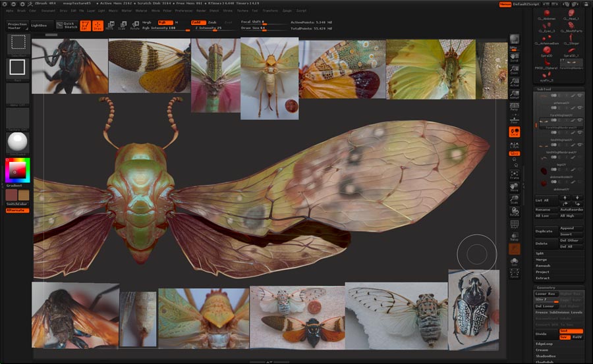Viewport: 593px width, 364px height.
Task: Click the SwitchColor button
Action: 17,204
